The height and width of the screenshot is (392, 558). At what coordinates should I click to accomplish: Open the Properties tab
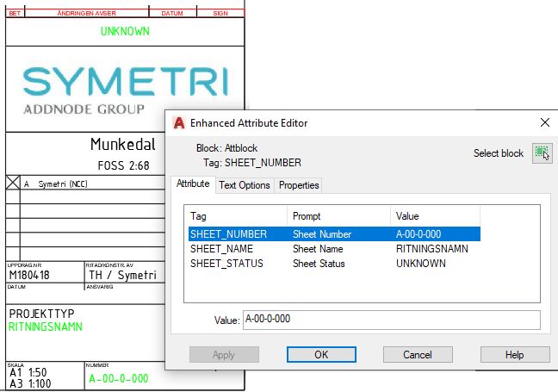(x=299, y=185)
